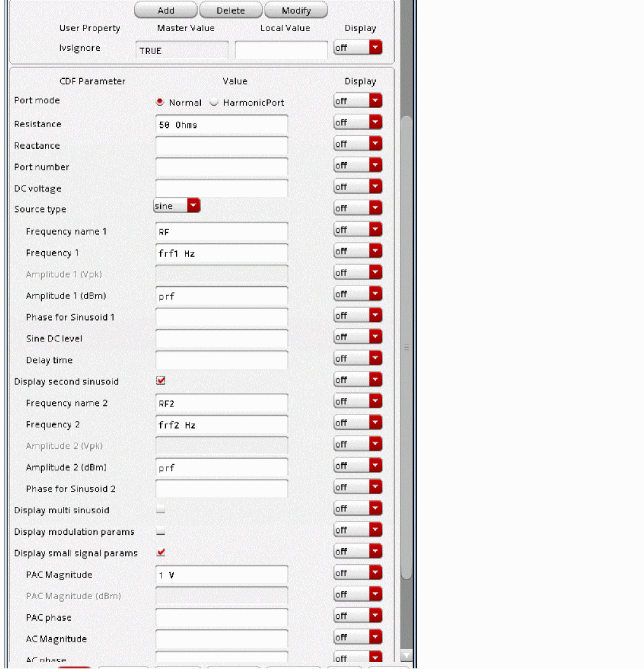Open Resistance display dropdown
The image size is (644, 669).
[x=358, y=122]
